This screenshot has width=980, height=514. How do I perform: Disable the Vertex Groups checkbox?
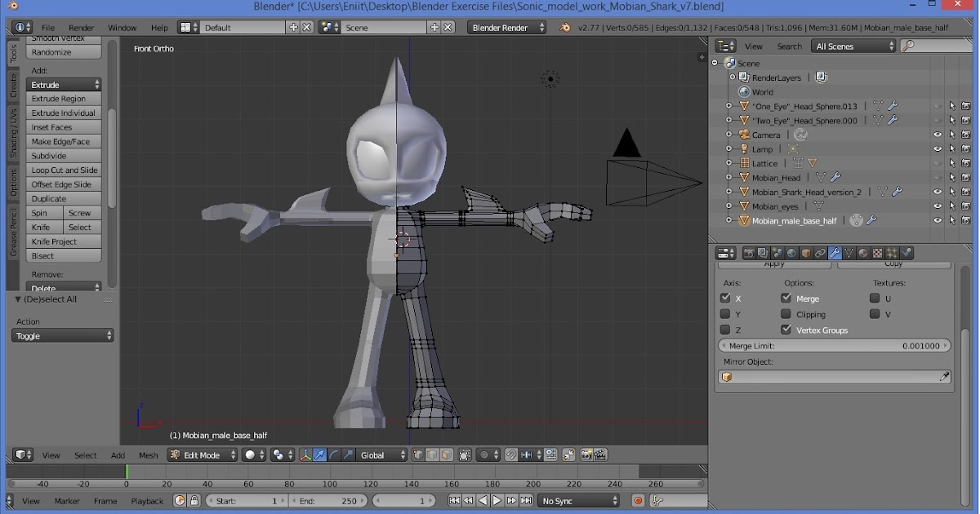(786, 330)
